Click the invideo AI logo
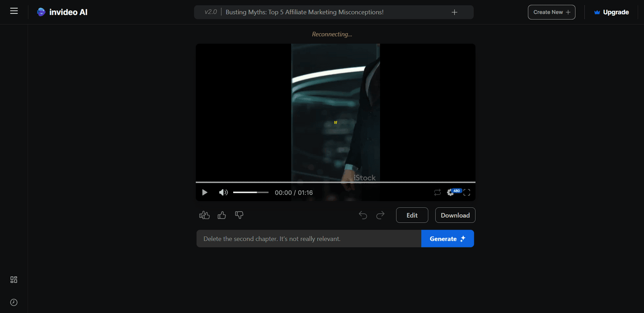The height and width of the screenshot is (313, 644). click(62, 12)
